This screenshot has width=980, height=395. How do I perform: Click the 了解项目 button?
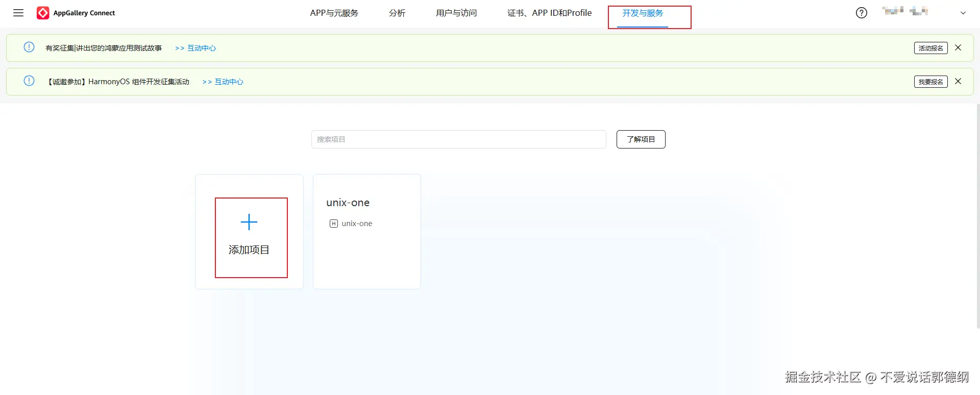point(641,139)
